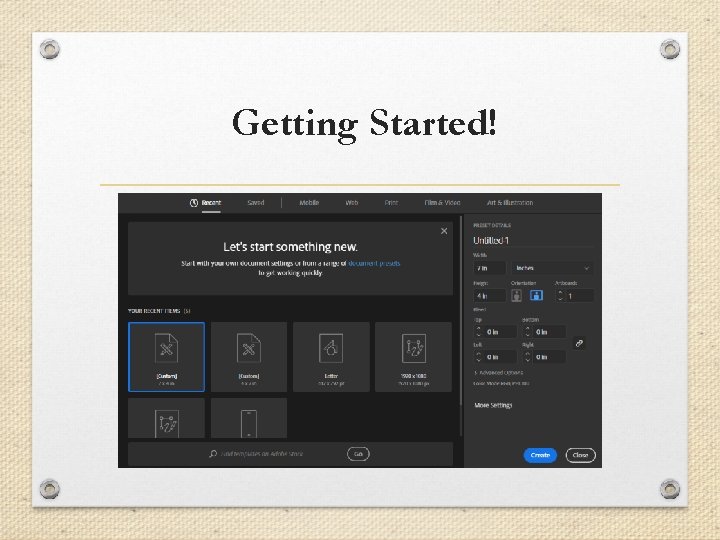Choose the 1920 x 1080 recent preset
This screenshot has height=540, width=720.
(x=413, y=357)
